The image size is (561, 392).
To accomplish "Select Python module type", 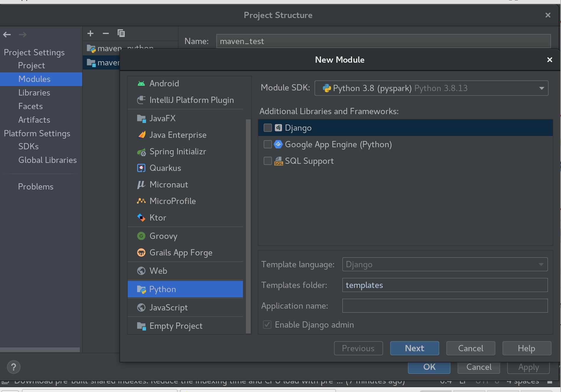I will coord(185,289).
